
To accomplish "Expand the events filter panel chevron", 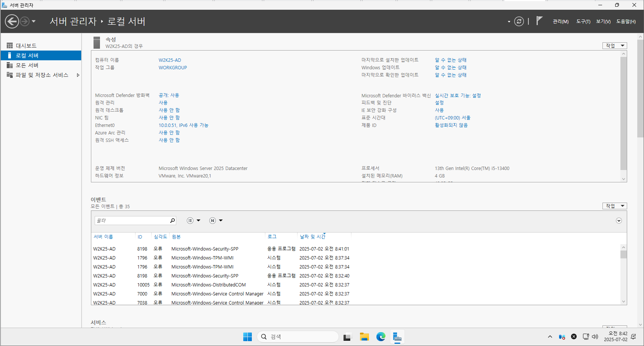I will pos(619,221).
